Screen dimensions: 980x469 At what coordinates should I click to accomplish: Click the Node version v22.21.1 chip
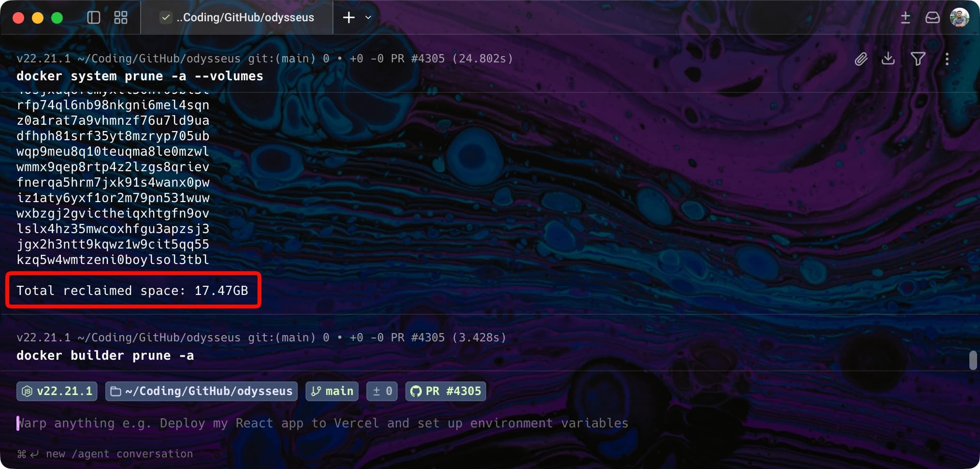(57, 391)
